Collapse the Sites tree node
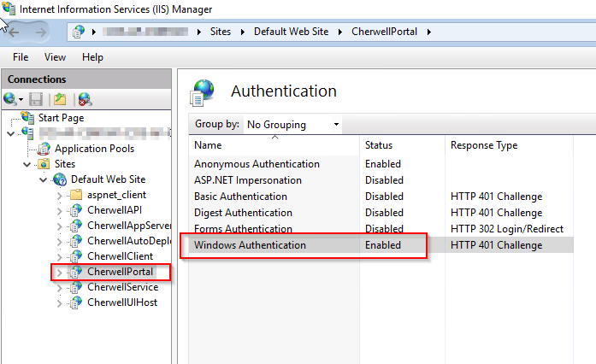Viewport: 596px width, 364px height. (27, 164)
